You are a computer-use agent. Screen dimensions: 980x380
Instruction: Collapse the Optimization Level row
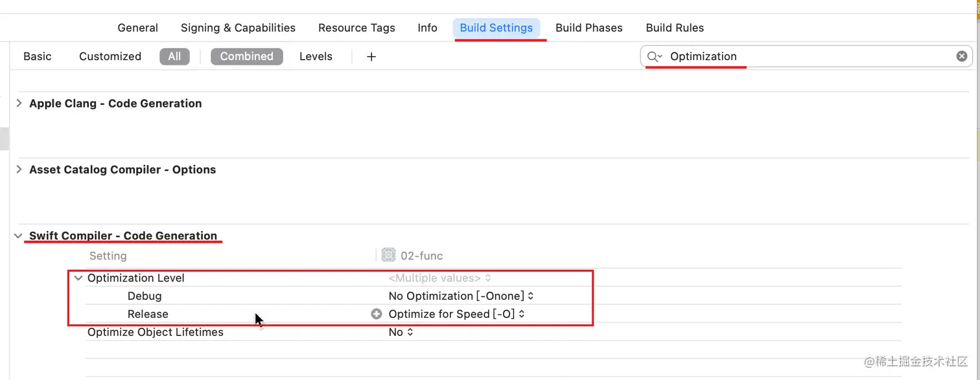click(x=78, y=278)
